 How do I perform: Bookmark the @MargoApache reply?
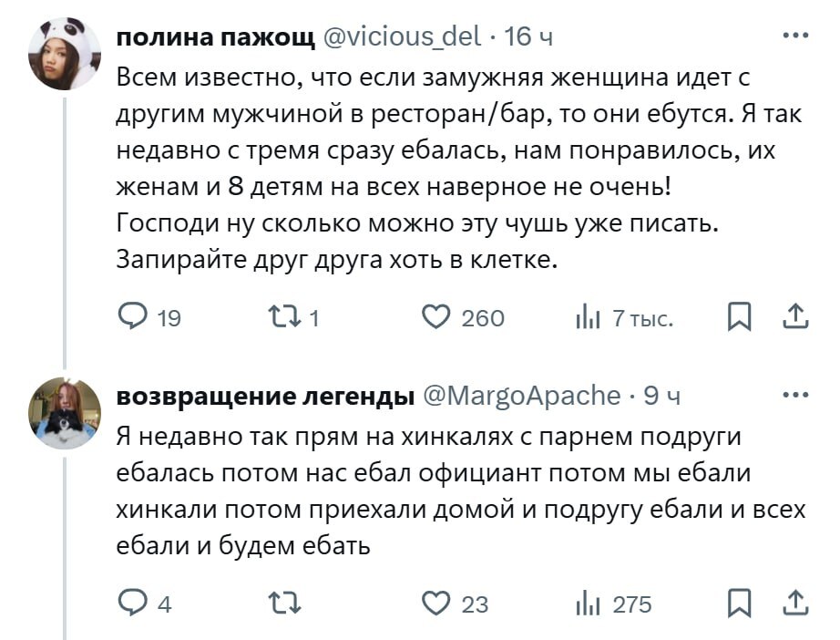click(739, 603)
